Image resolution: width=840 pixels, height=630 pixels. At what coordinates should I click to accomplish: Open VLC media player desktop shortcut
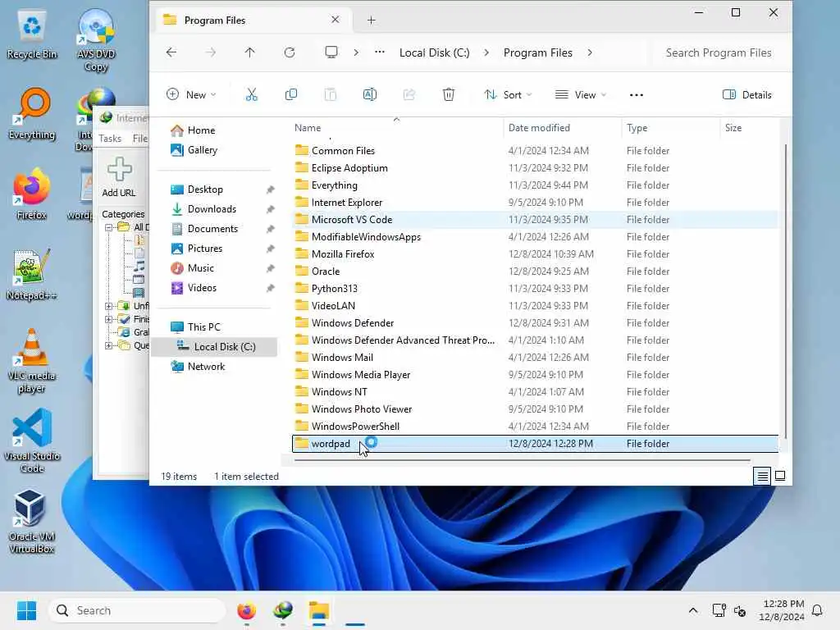coord(32,361)
